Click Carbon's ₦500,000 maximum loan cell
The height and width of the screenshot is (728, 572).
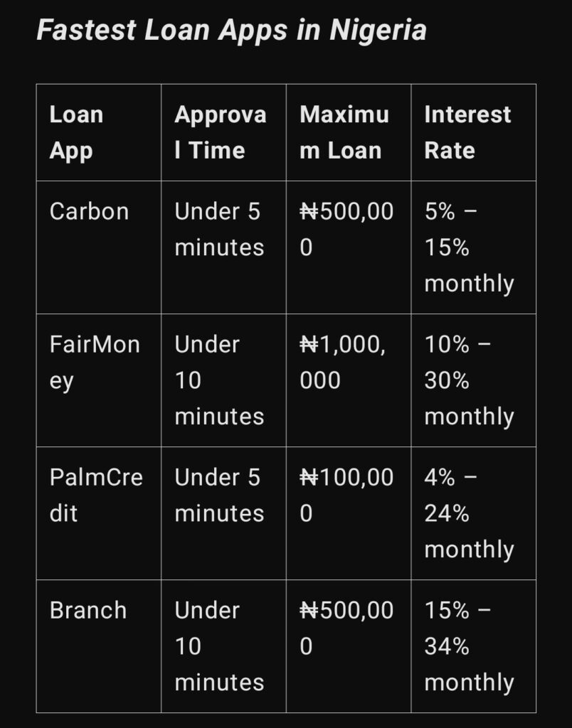349,247
